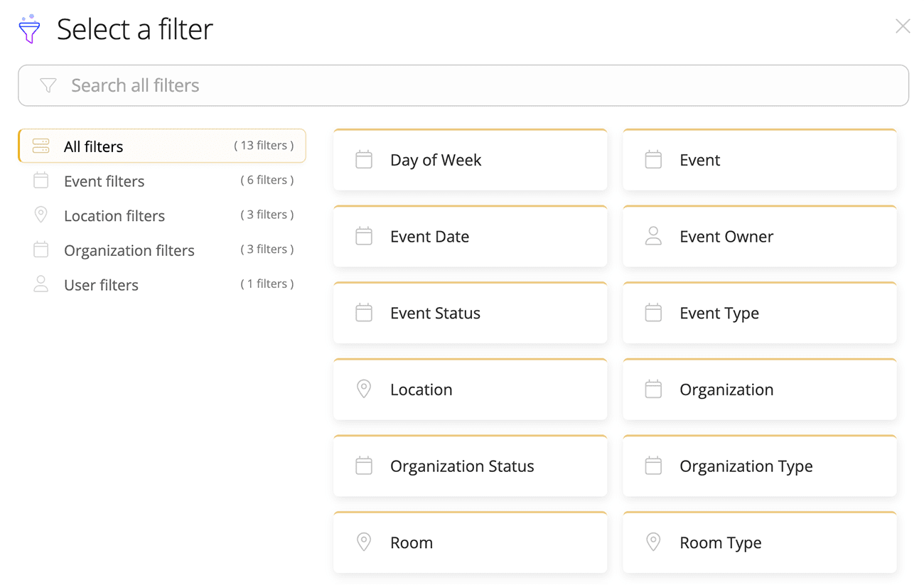
Task: Click the person icon beside User filters
Action: [x=41, y=284]
